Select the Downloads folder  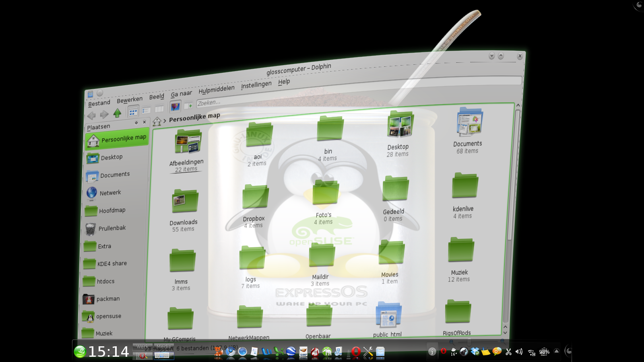point(184,210)
